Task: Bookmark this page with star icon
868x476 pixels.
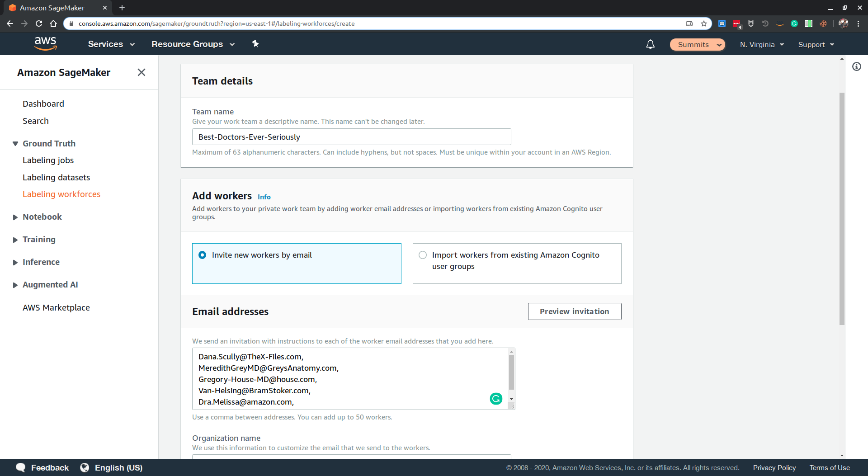Action: click(704, 24)
